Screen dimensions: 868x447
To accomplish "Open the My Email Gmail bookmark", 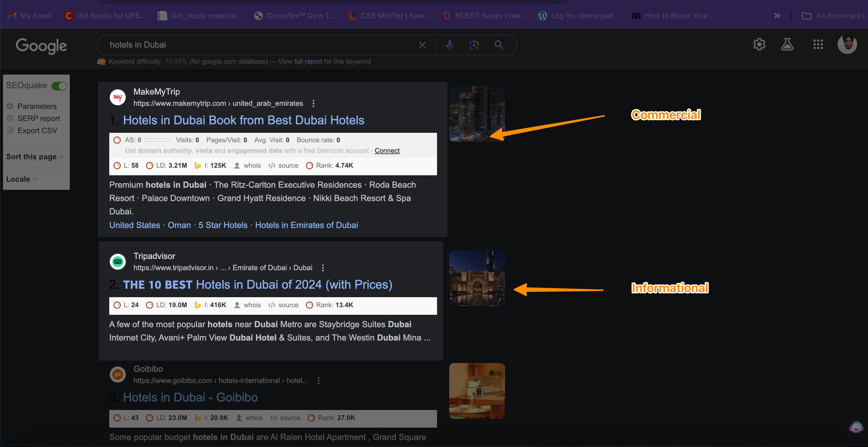I will pyautogui.click(x=29, y=15).
